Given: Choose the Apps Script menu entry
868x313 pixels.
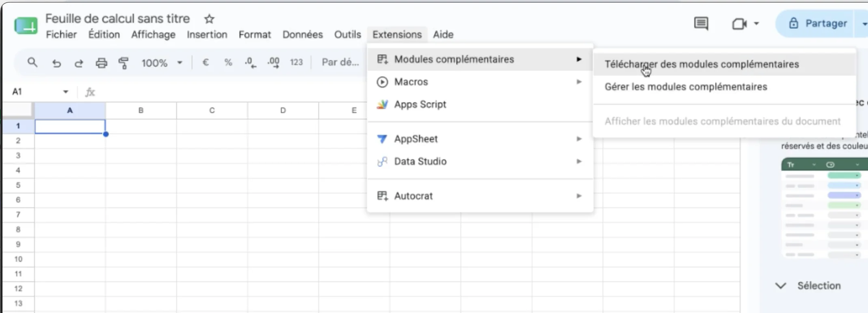Looking at the screenshot, I should (480, 104).
